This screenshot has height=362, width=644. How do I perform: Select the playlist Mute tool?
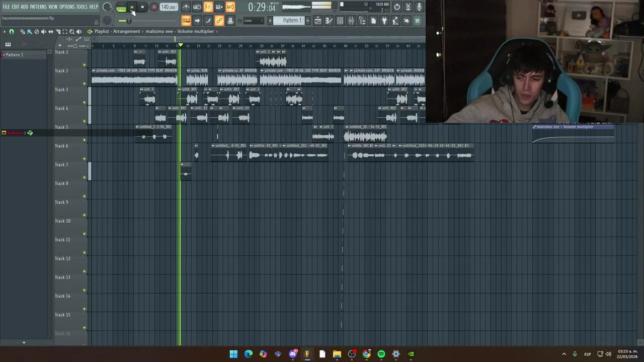coord(43,32)
